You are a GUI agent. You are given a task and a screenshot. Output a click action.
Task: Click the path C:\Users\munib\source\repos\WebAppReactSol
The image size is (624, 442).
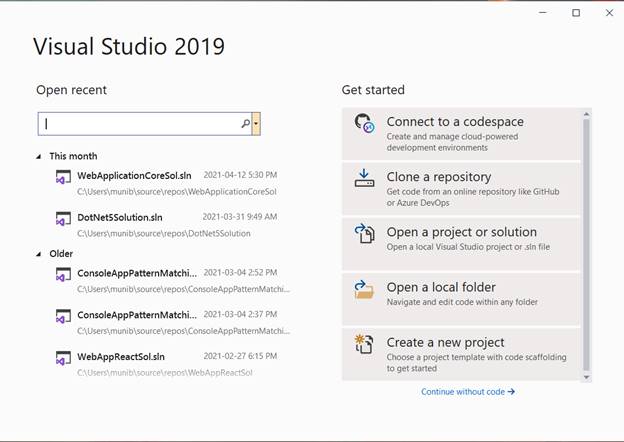165,373
